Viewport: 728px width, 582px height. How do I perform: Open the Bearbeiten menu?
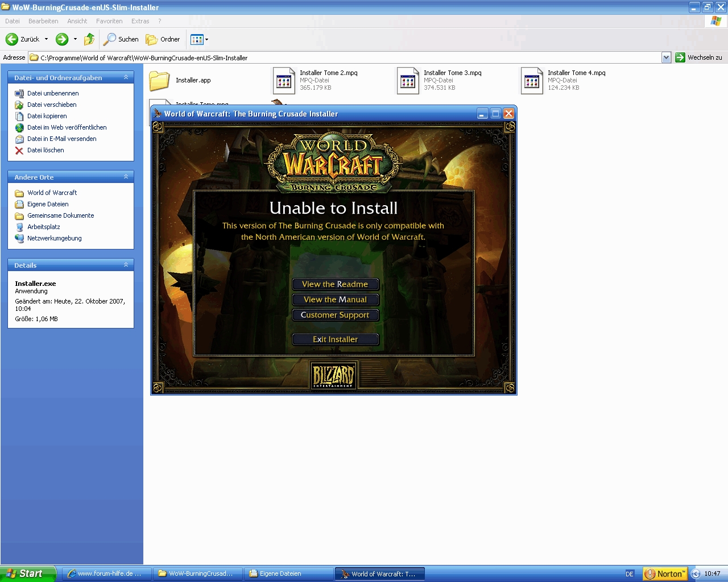(43, 21)
